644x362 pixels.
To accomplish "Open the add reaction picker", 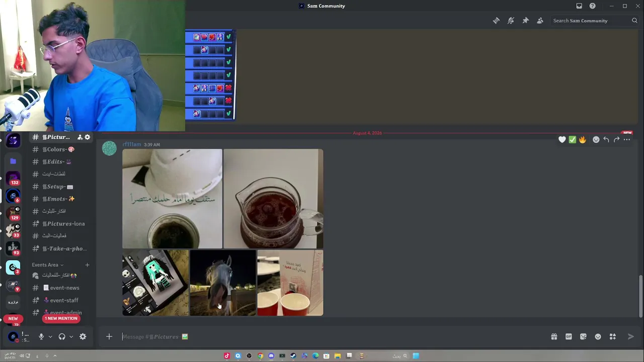I will (x=596, y=140).
